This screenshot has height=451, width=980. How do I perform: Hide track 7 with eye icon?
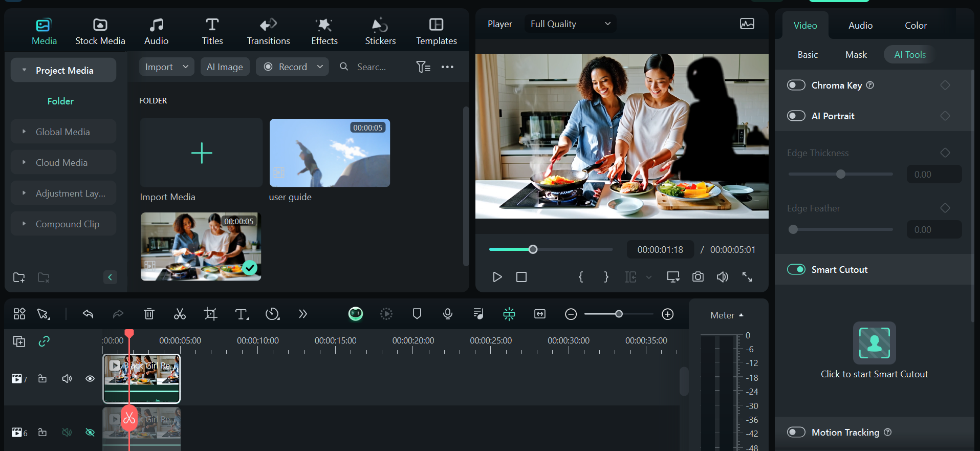click(x=90, y=379)
